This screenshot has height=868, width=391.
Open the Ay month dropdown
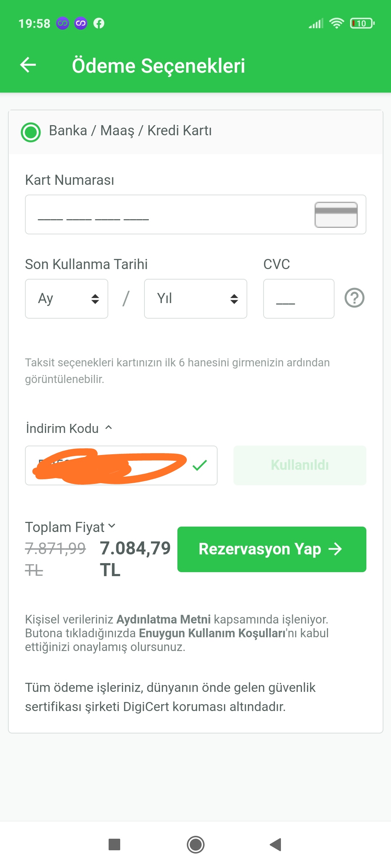click(x=67, y=299)
